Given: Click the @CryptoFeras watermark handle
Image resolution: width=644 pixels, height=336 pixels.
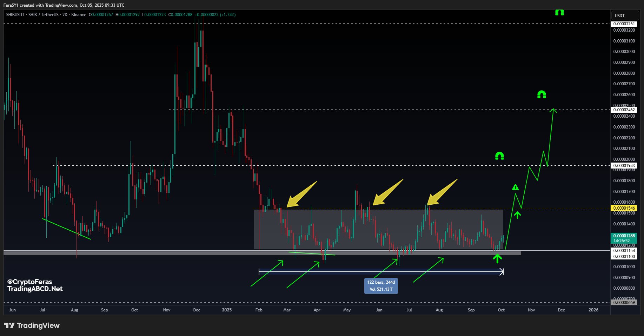Looking at the screenshot, I should 29,281.
